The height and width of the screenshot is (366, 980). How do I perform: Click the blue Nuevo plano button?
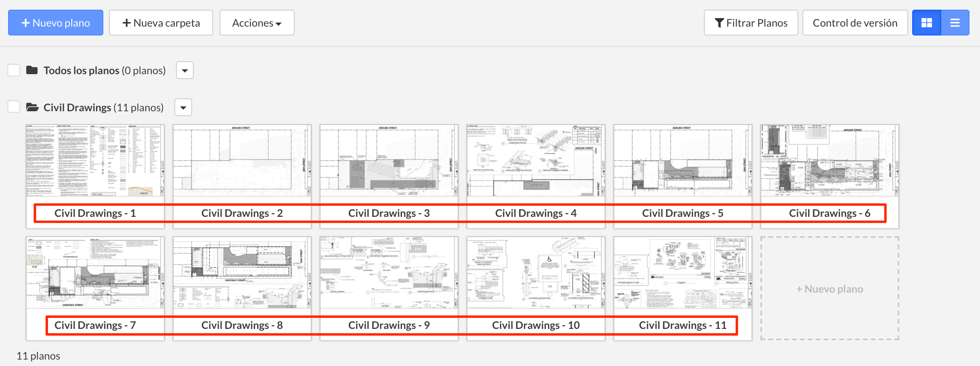click(56, 23)
